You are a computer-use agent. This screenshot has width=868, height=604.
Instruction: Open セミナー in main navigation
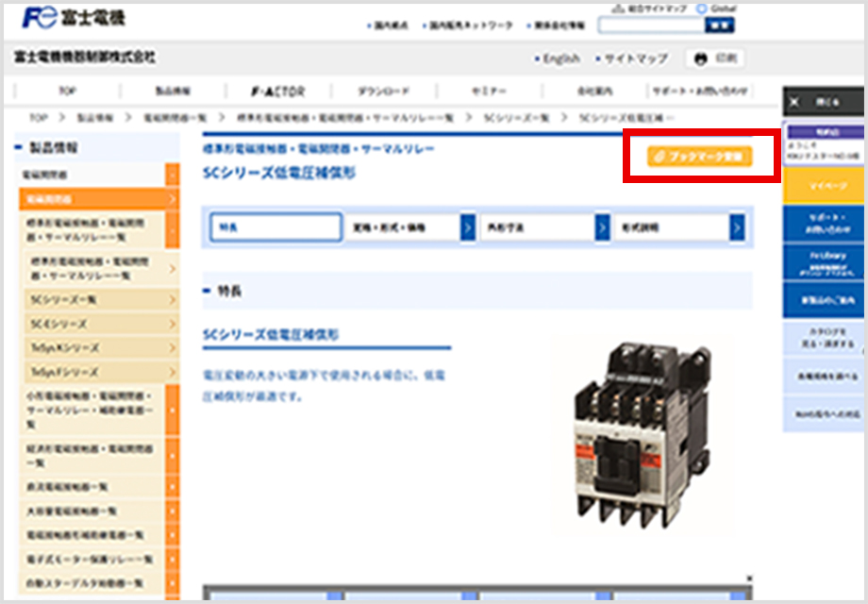[489, 92]
